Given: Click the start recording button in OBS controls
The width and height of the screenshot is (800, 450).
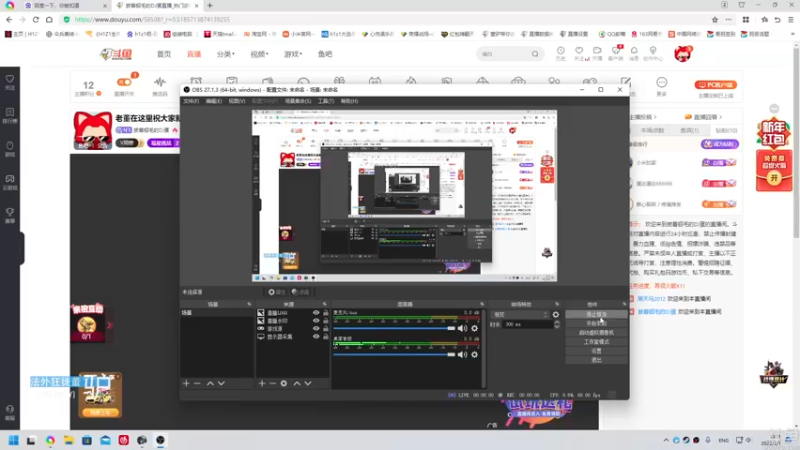Looking at the screenshot, I should 596,323.
